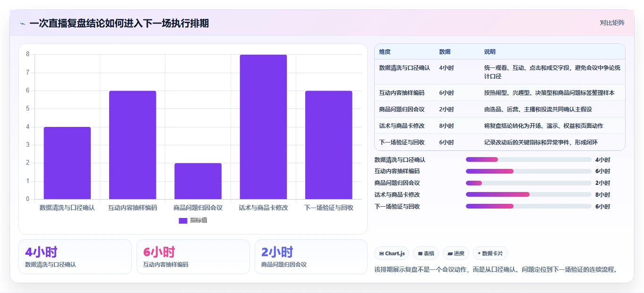The image size is (644, 293).
Task: Click the 商品问题归因会议 bar in the chart
Action: pos(198,181)
